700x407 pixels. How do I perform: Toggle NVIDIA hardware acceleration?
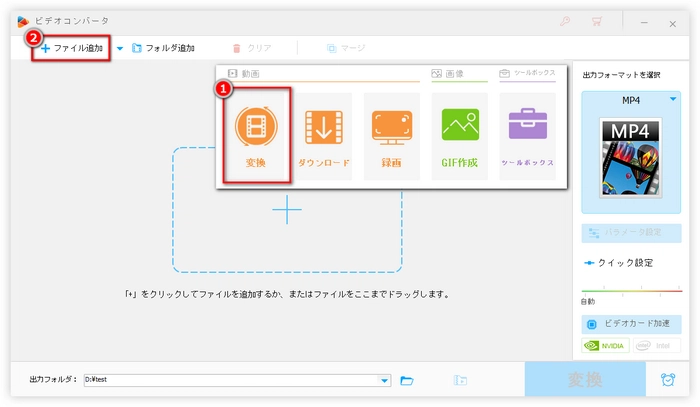tap(604, 346)
